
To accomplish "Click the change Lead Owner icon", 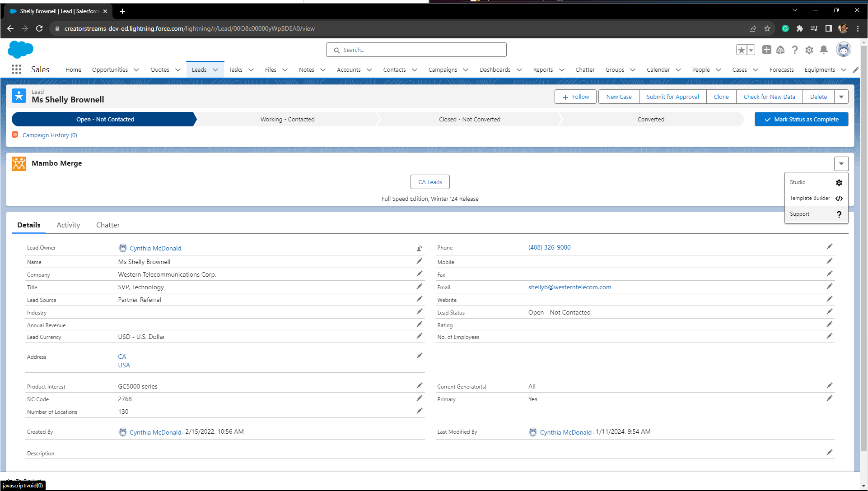I will tap(419, 248).
